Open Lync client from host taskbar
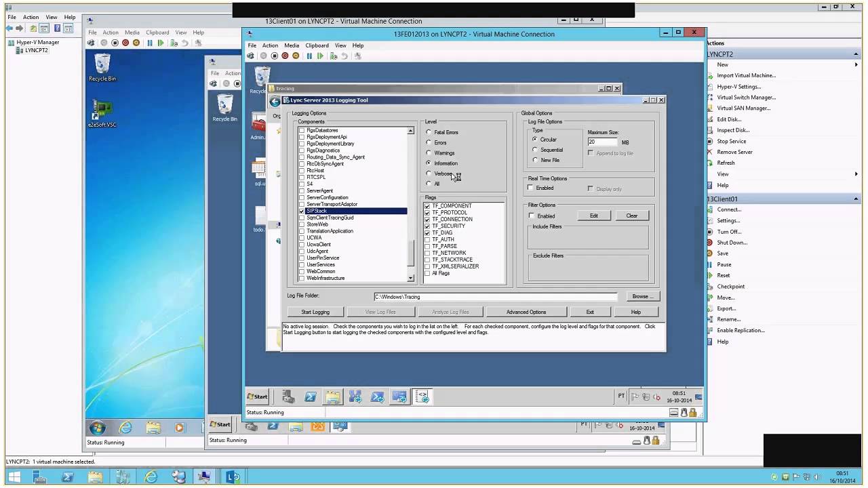This screenshot has height=488, width=868. click(x=233, y=476)
